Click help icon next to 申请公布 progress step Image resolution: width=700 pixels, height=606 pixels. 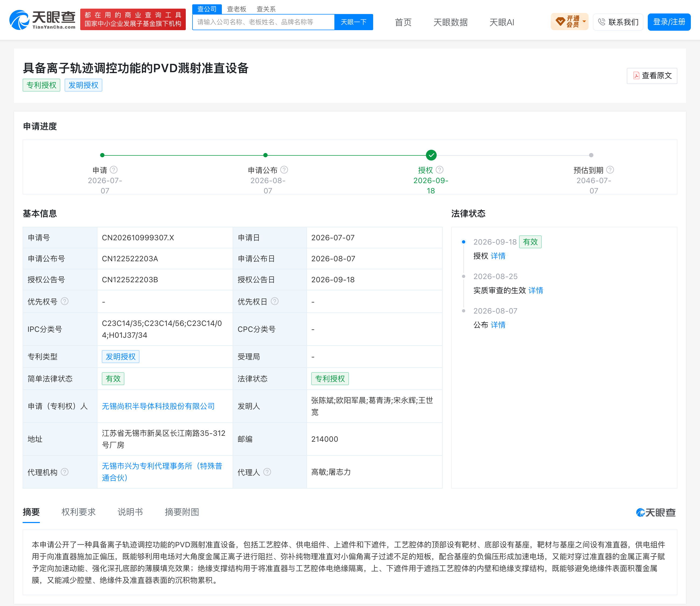pyautogui.click(x=284, y=170)
